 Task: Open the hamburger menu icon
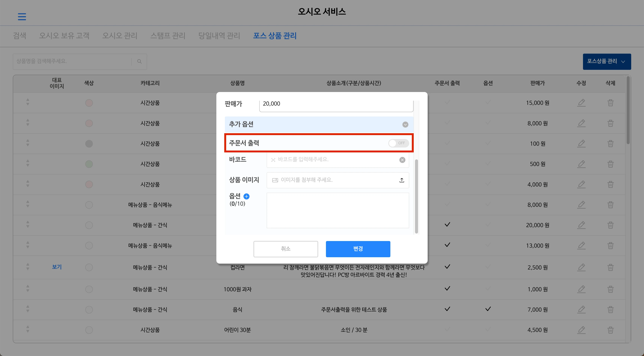point(22,17)
